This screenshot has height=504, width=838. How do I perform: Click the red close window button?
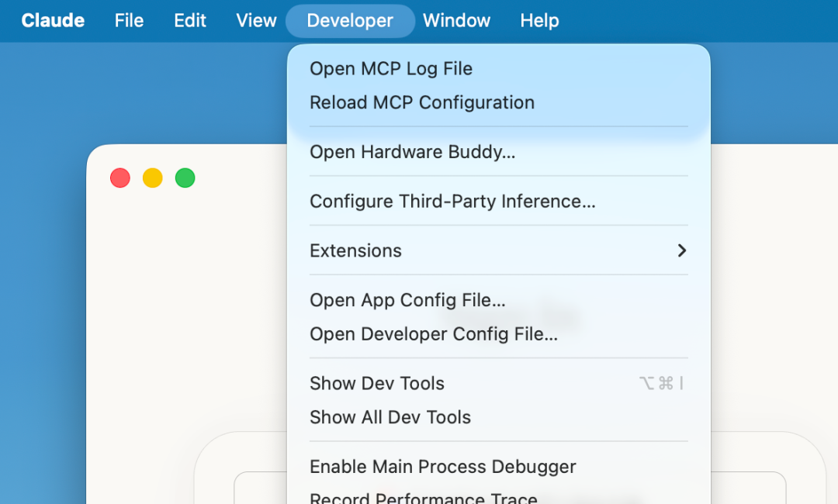[120, 178]
